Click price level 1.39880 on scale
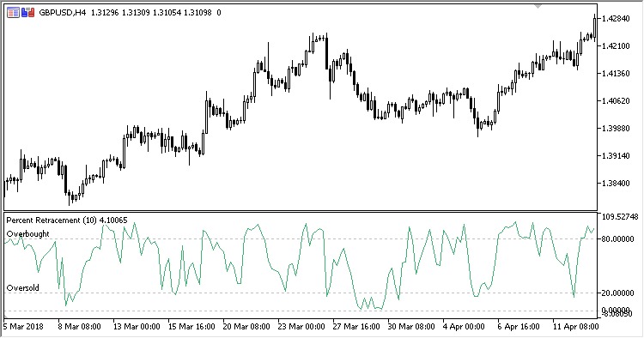The height and width of the screenshot is (338, 644). (616, 129)
